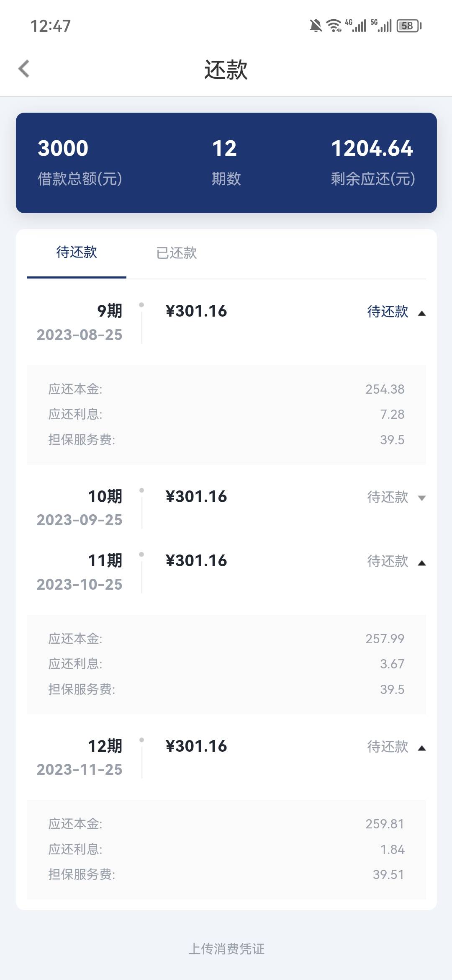
Task: Collapse the 12期 repayment details arrow
Action: (x=421, y=748)
